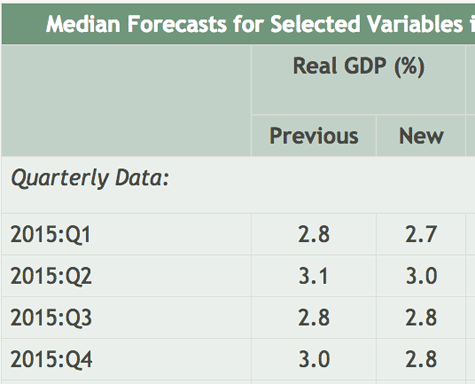Select the 2015:Q4 row label

[51, 359]
